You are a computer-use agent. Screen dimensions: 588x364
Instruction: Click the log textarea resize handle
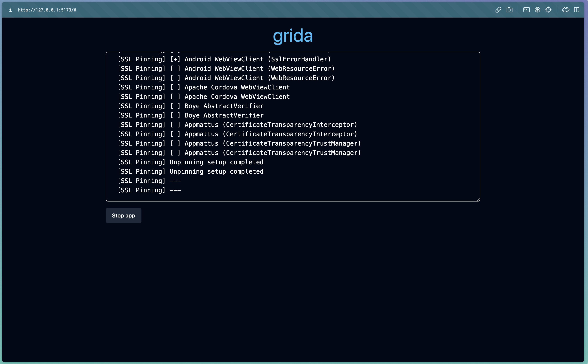(x=478, y=199)
